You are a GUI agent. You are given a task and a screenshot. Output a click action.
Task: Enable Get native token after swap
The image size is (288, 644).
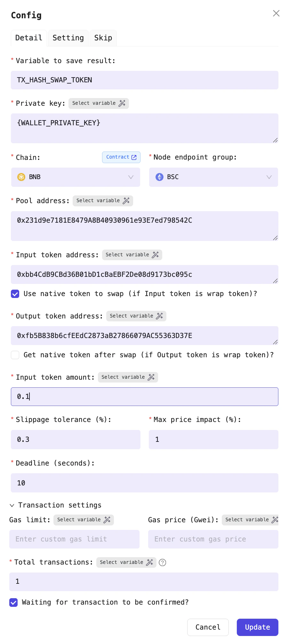[15, 355]
